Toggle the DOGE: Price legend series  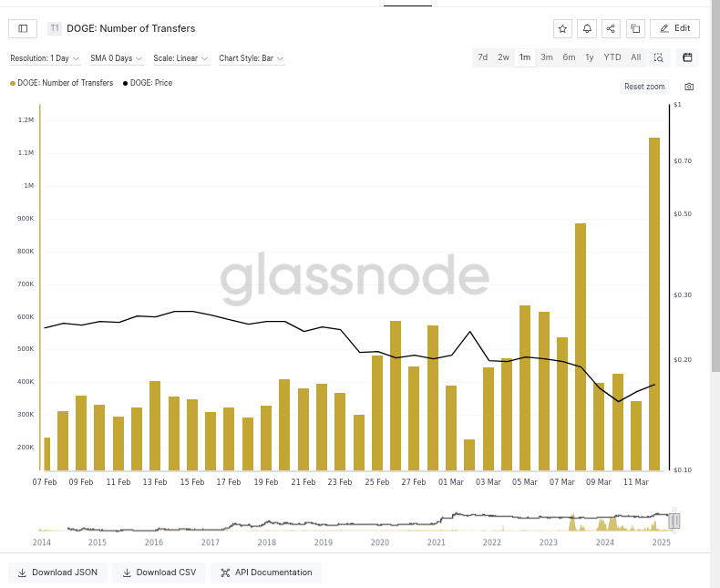148,83
